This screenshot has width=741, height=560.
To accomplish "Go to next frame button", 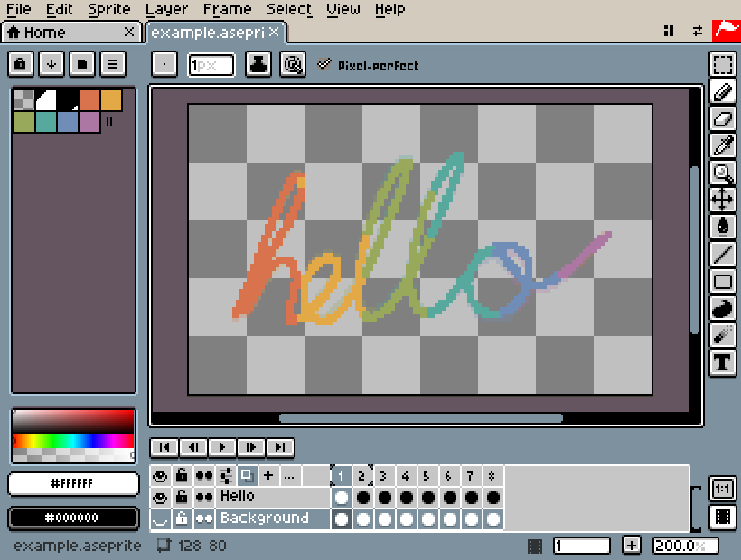I will (x=251, y=447).
